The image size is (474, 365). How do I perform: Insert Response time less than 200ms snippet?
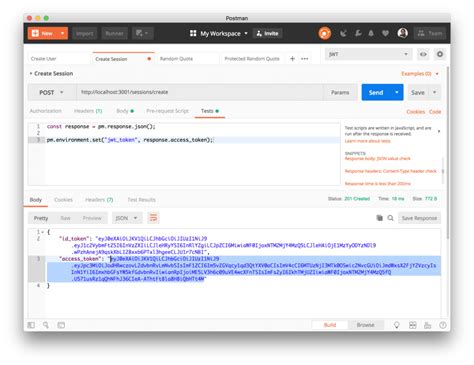[x=377, y=184]
